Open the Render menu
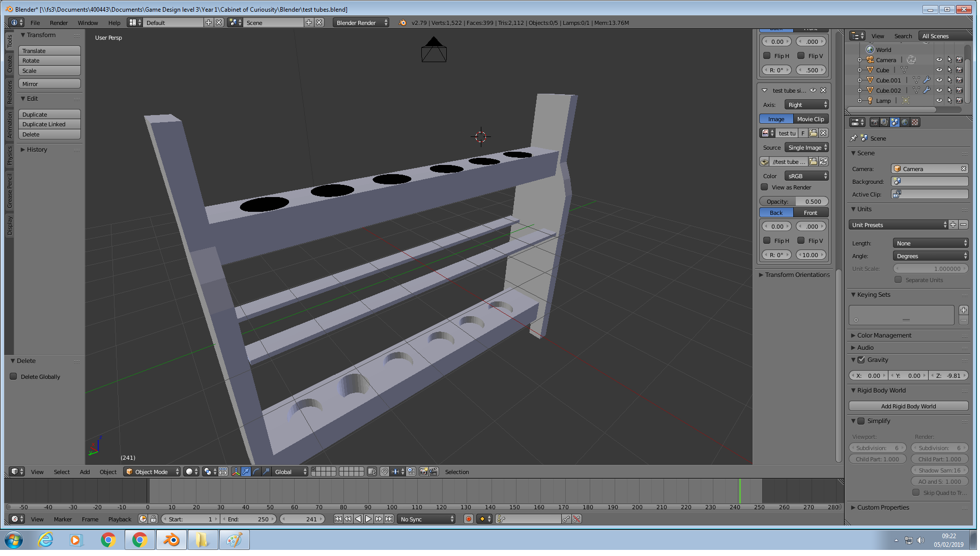The image size is (980, 556). [59, 23]
